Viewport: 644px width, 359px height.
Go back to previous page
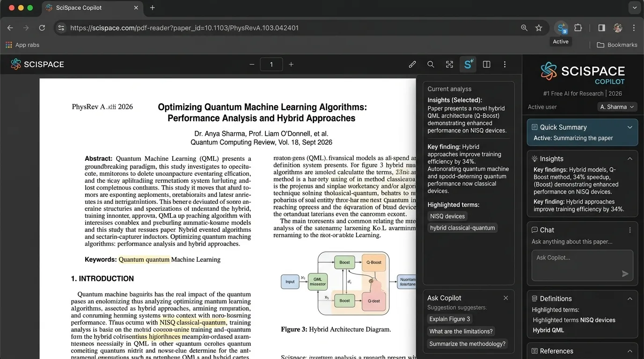tap(10, 28)
